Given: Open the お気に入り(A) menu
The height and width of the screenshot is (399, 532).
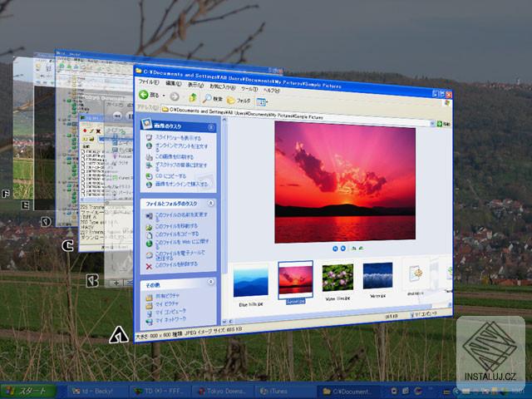Looking at the screenshot, I should [x=222, y=86].
